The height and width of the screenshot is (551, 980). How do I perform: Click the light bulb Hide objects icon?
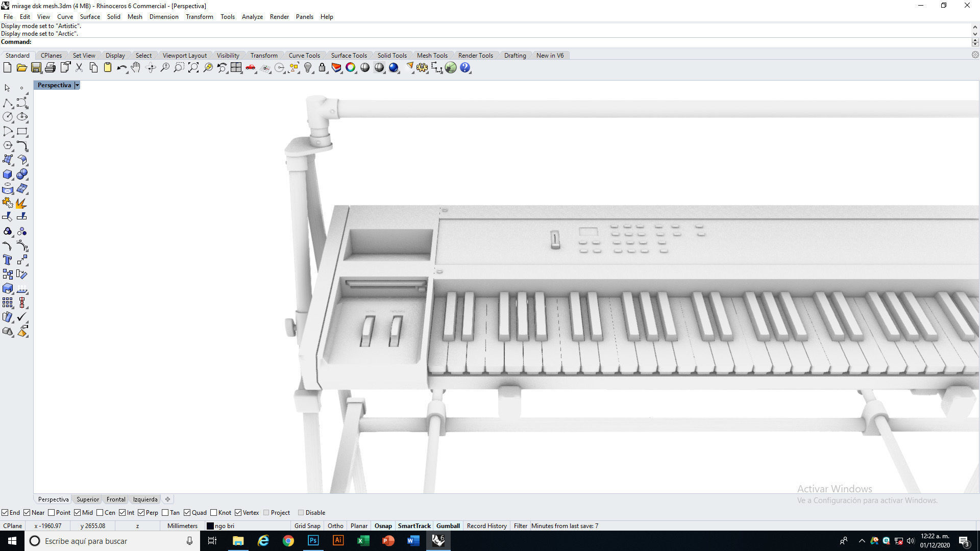coord(308,68)
